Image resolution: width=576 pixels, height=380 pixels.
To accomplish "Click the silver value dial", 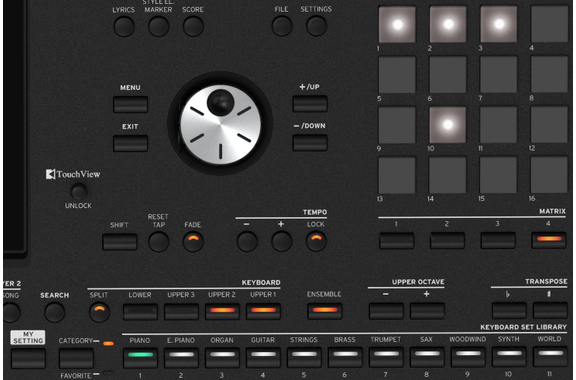I will pyautogui.click(x=220, y=124).
